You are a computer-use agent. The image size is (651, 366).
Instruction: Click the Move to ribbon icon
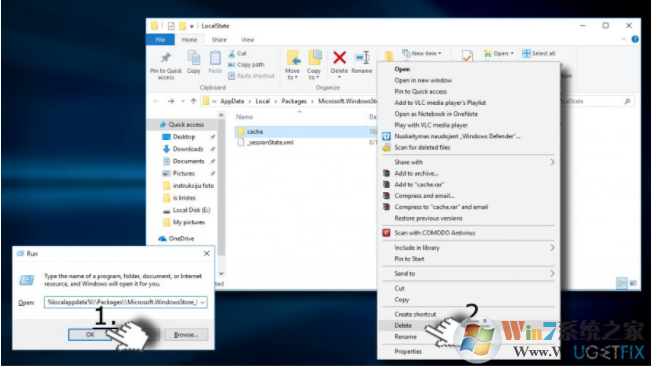coord(293,58)
